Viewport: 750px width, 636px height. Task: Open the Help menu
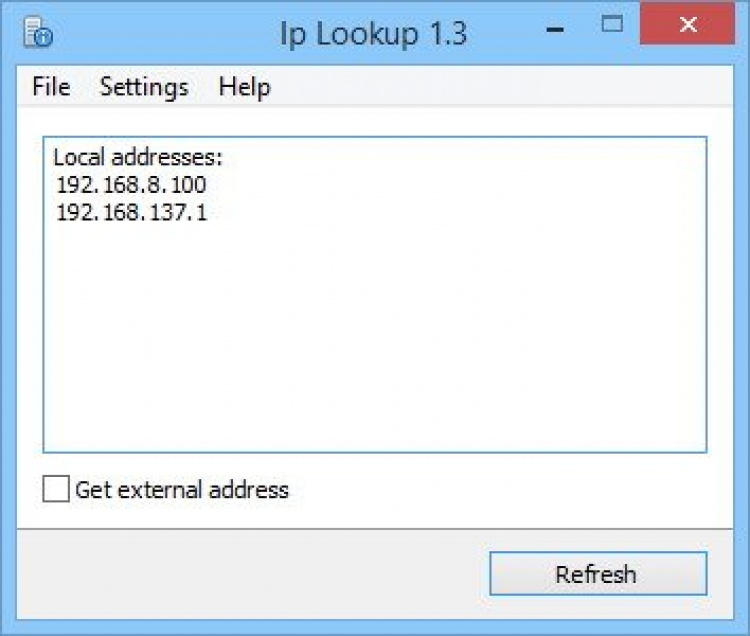click(x=244, y=87)
